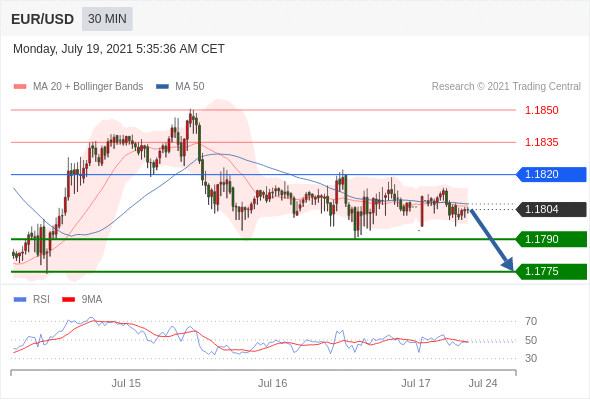Screen dimensions: 590x400
Task: Click the MA 50 legend label
Action: click(190, 87)
